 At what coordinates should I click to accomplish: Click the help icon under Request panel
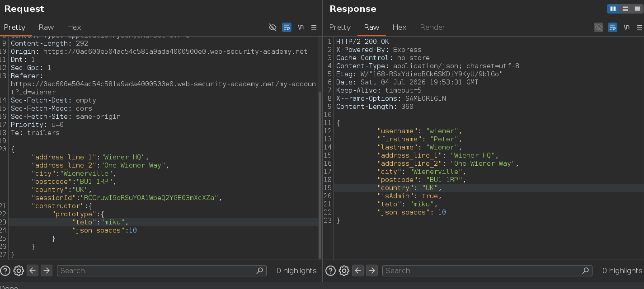(5, 270)
